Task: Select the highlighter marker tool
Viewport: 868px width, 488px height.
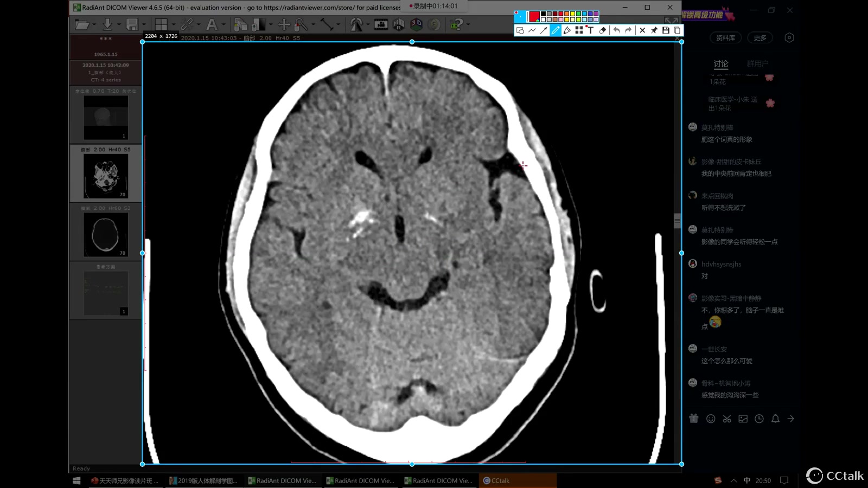Action: click(x=567, y=30)
